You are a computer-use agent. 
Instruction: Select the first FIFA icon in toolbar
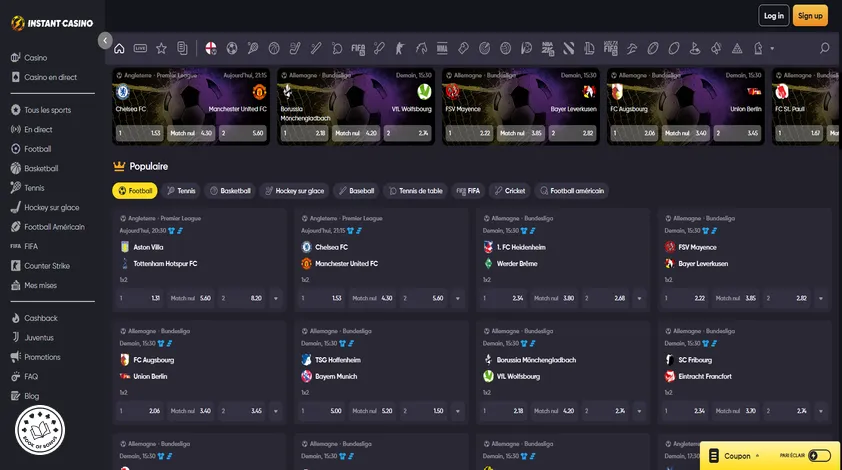358,48
